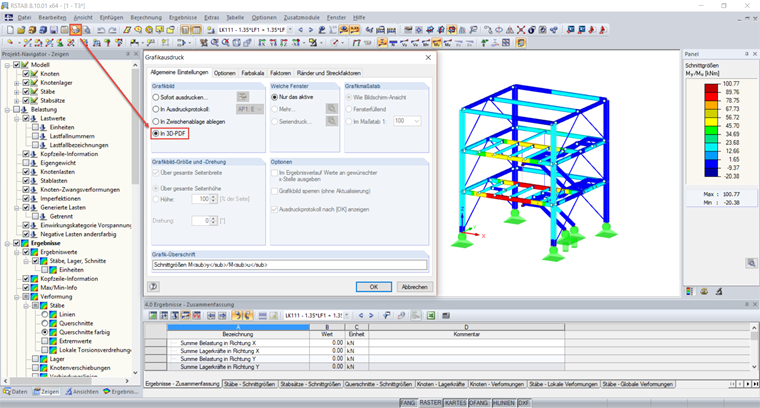Click the Abbrechen button

(x=414, y=287)
